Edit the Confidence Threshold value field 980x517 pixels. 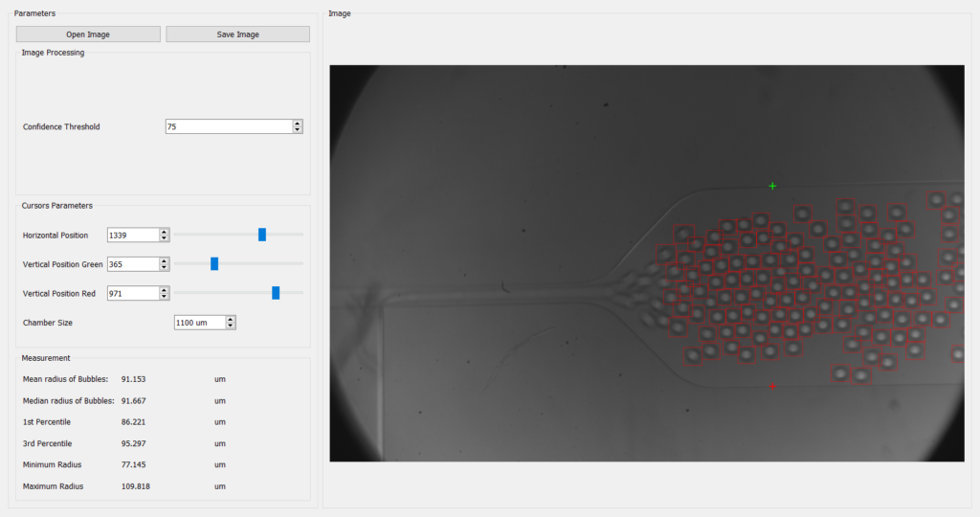click(x=229, y=127)
